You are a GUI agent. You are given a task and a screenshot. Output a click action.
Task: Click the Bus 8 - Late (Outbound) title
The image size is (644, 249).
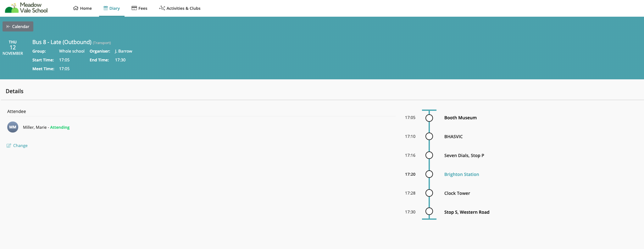[62, 42]
